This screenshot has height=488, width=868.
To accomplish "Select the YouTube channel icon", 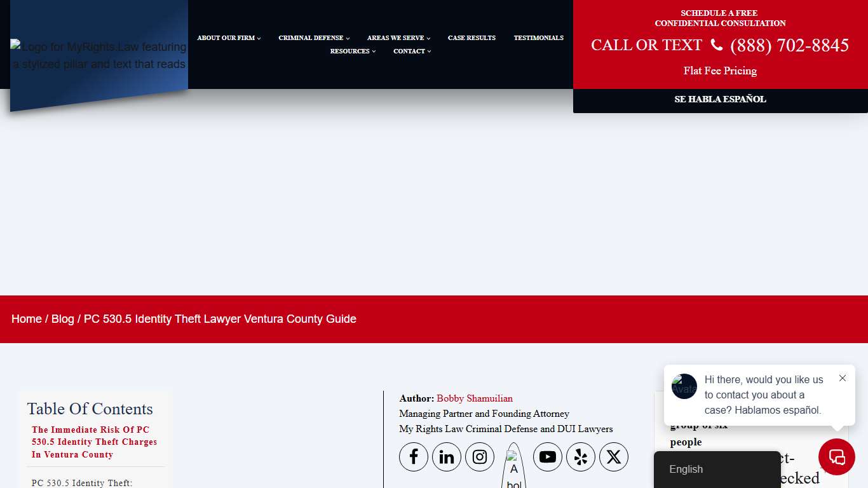I will point(548,457).
